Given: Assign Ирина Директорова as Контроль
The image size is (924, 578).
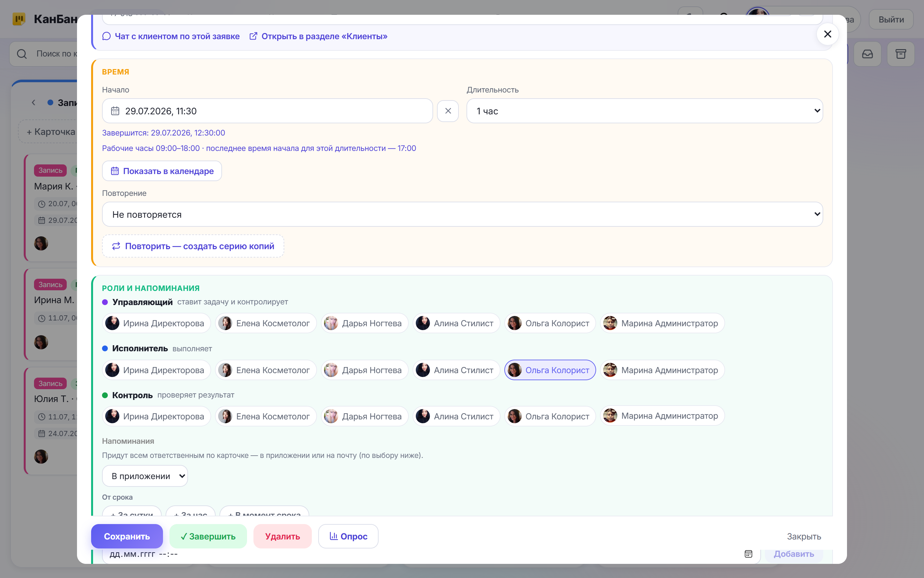Looking at the screenshot, I should pos(156,416).
